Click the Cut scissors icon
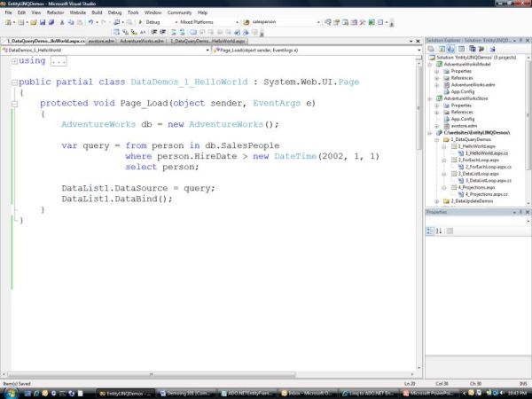The width and height of the screenshot is (532, 399). [62, 22]
